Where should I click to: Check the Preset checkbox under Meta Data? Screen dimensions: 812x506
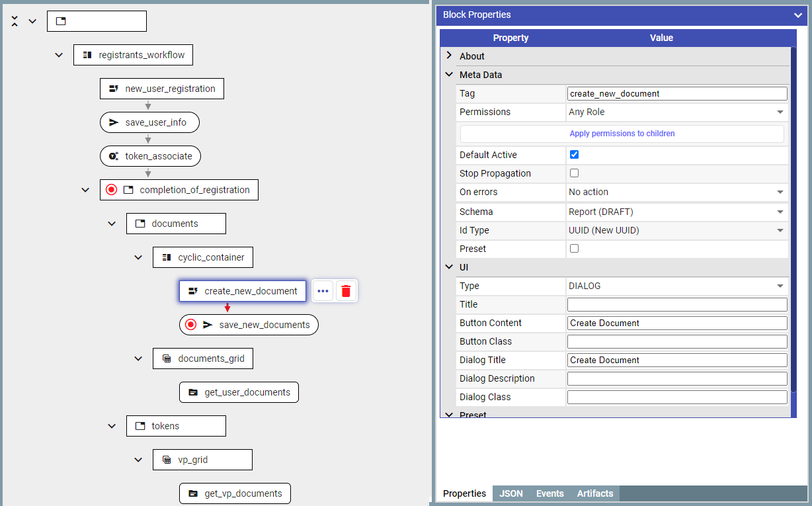(574, 249)
